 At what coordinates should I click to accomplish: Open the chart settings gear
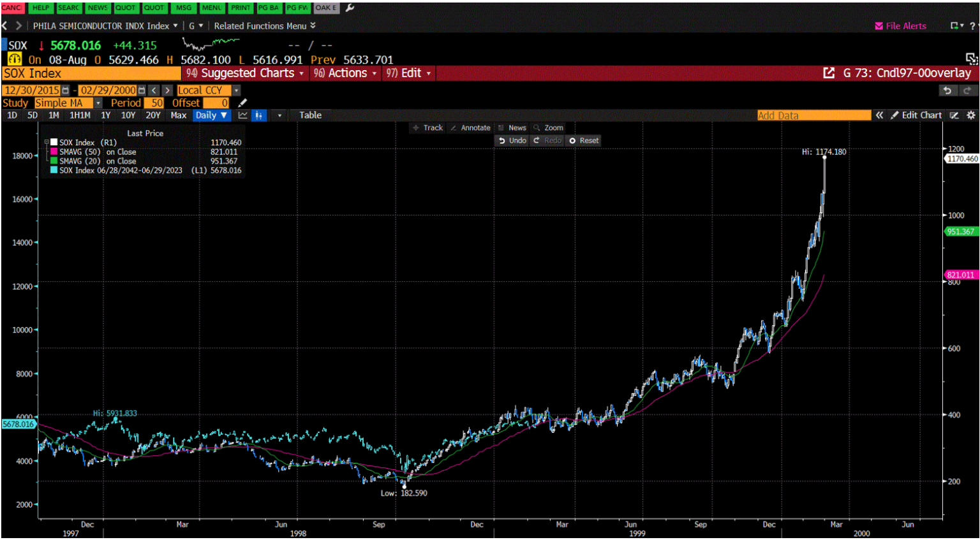click(x=970, y=115)
